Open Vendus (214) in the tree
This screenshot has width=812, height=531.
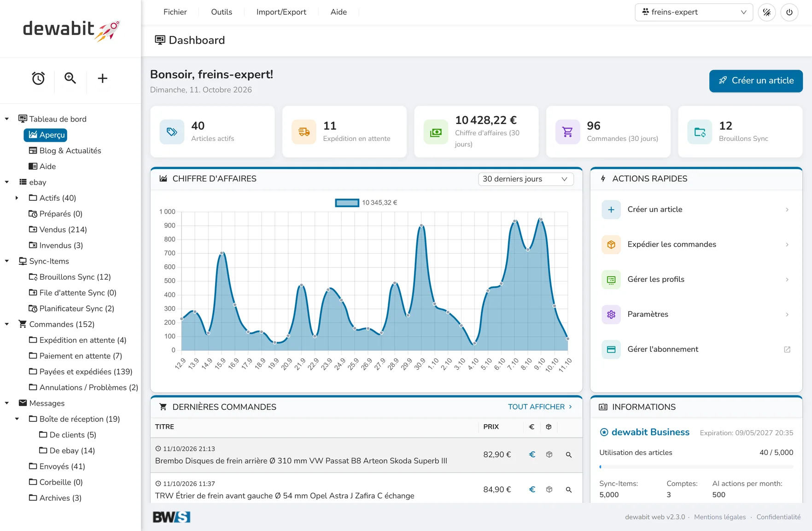click(58, 229)
